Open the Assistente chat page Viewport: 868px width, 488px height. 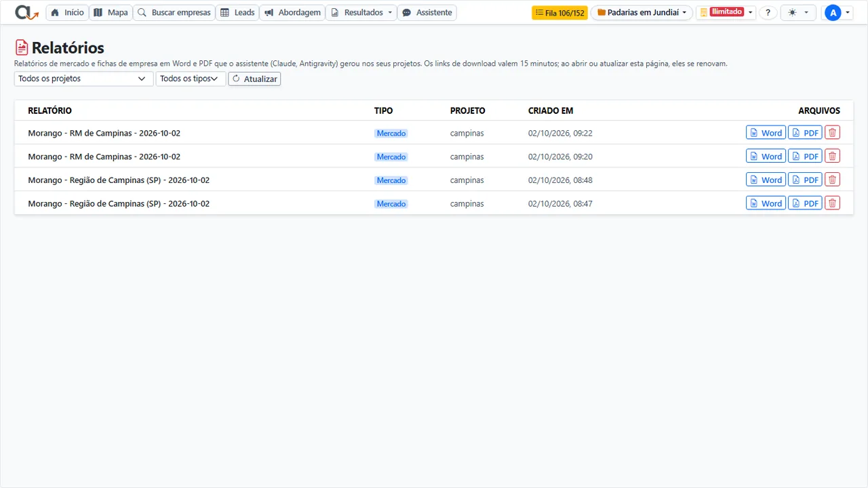click(427, 12)
